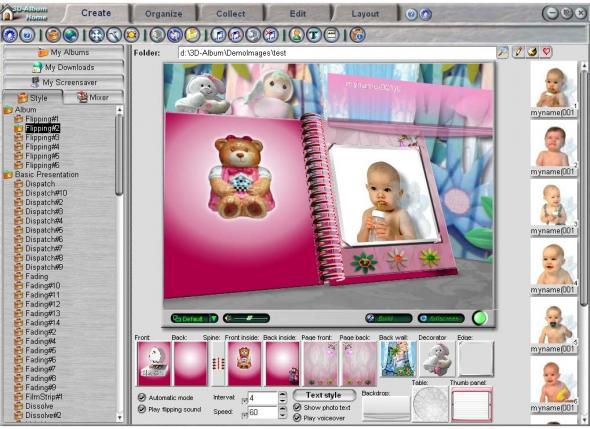Screen dimensions: 590x429
Task: Increase the Interval value with the up arrow
Action: (x=283, y=394)
